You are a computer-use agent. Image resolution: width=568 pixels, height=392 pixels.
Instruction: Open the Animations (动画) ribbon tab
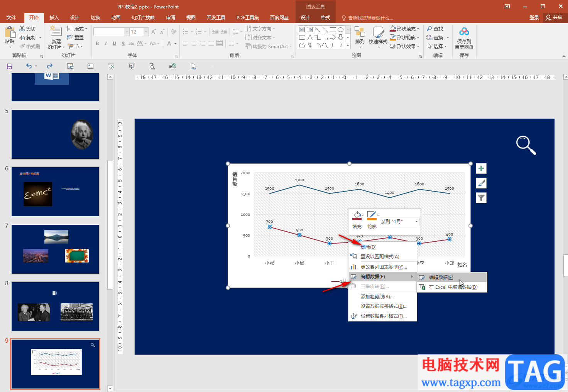click(x=116, y=18)
